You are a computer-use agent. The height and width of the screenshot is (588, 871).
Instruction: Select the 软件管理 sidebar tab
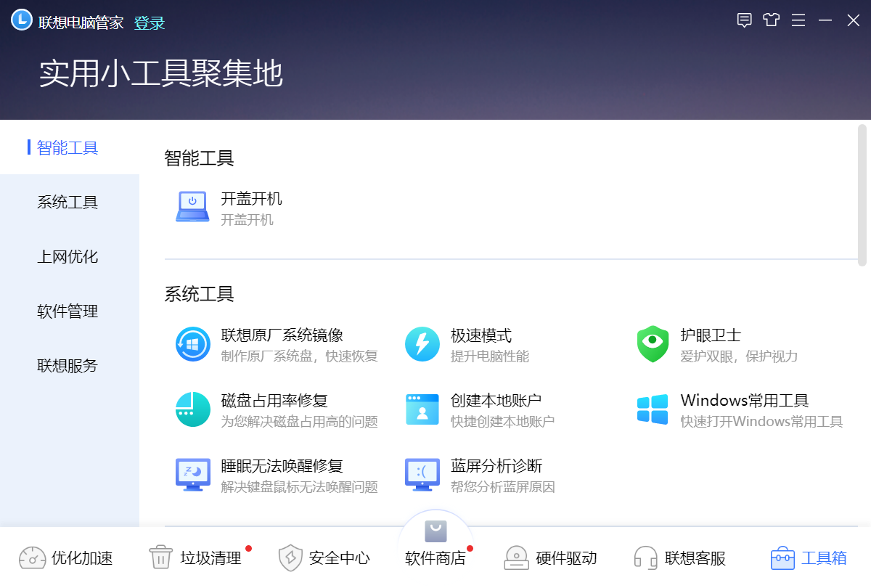[70, 311]
